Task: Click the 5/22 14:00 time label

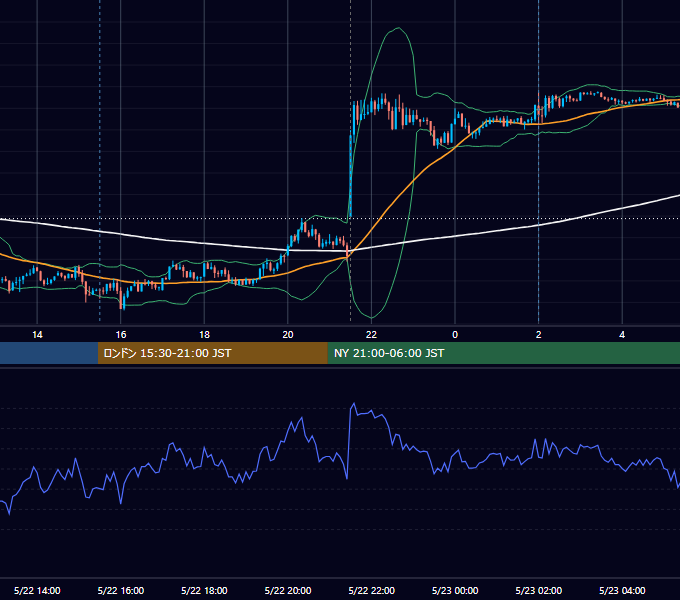Action: (x=37, y=590)
